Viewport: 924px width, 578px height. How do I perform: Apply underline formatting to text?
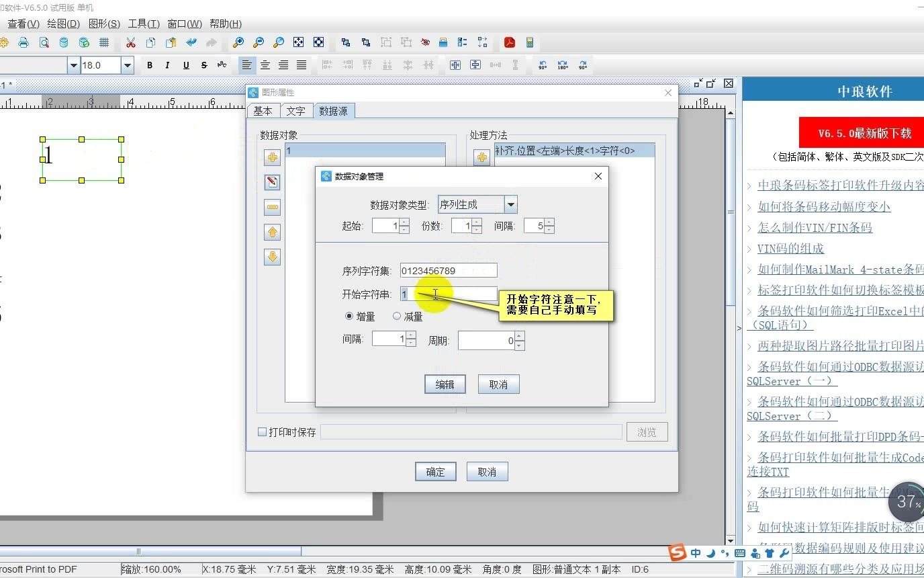[x=185, y=65]
